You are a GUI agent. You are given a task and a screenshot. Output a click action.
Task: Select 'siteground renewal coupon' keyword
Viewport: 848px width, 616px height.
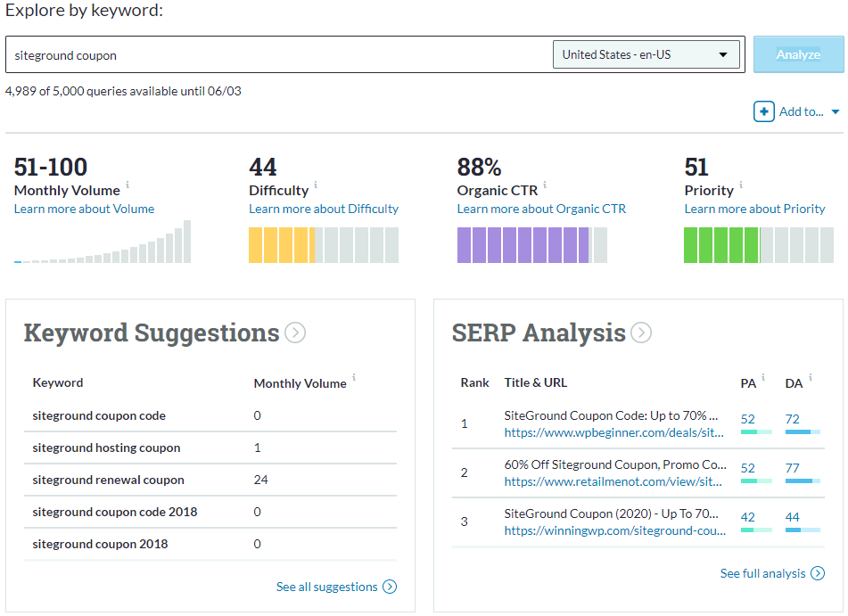(x=108, y=480)
